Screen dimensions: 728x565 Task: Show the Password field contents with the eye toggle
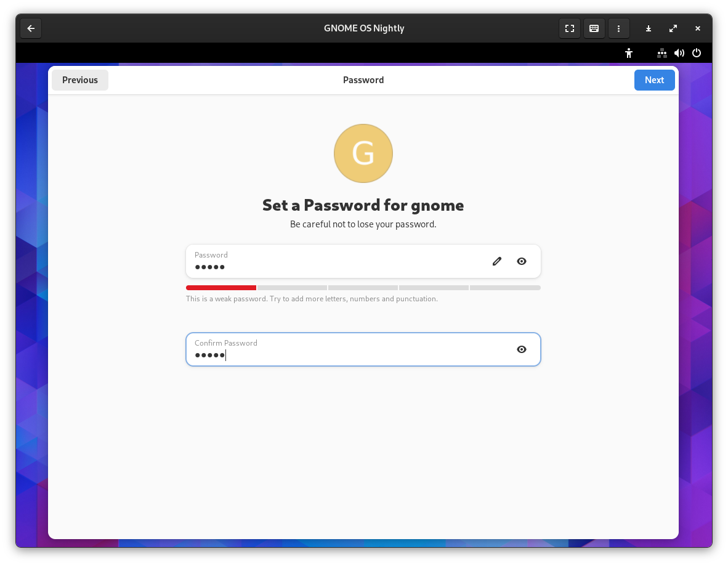click(x=521, y=261)
